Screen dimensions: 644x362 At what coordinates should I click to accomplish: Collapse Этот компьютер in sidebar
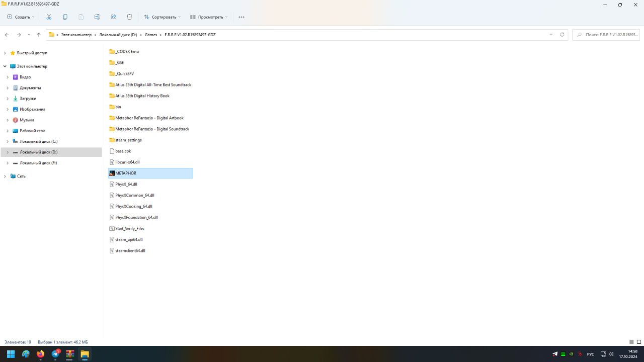click(5, 66)
